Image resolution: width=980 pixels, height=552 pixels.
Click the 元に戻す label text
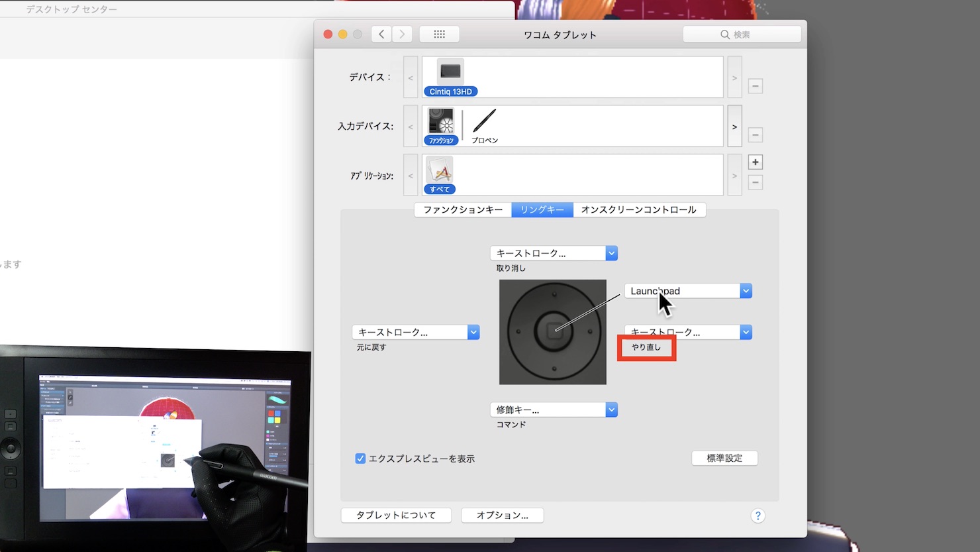[371, 347]
